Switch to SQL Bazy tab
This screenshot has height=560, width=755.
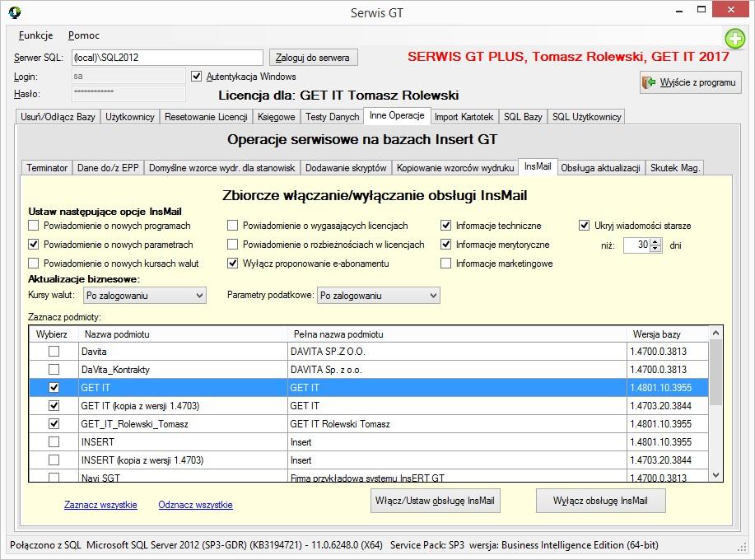pyautogui.click(x=523, y=116)
